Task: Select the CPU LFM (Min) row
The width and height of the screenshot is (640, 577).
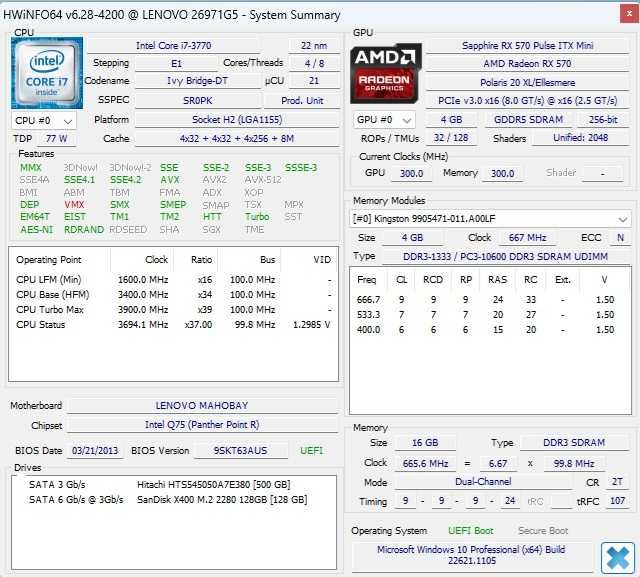Action: [173, 280]
